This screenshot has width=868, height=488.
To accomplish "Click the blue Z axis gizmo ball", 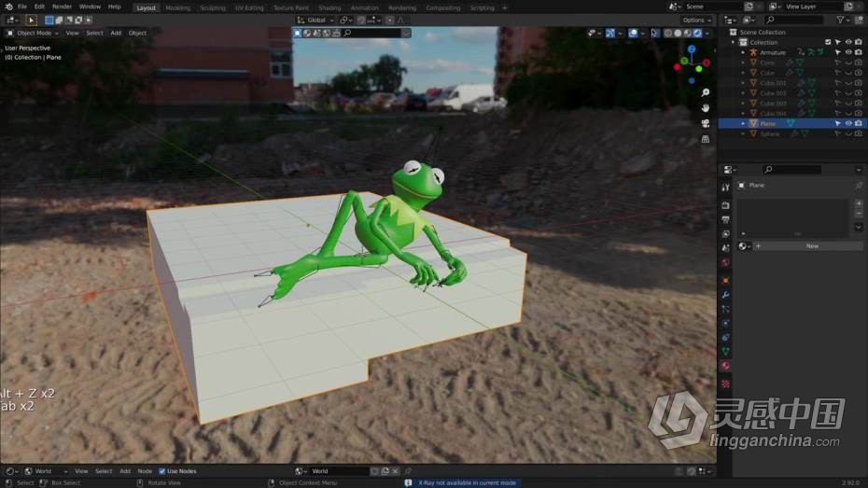I will point(692,49).
